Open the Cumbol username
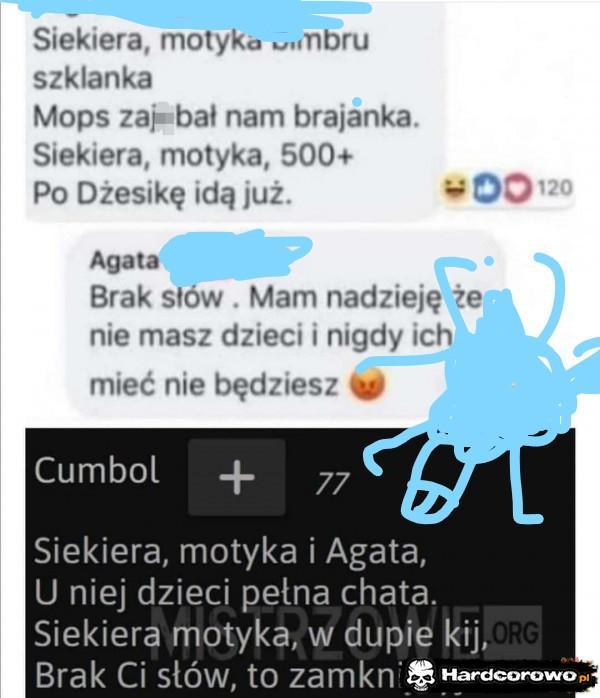The image size is (600, 698). pos(97,471)
